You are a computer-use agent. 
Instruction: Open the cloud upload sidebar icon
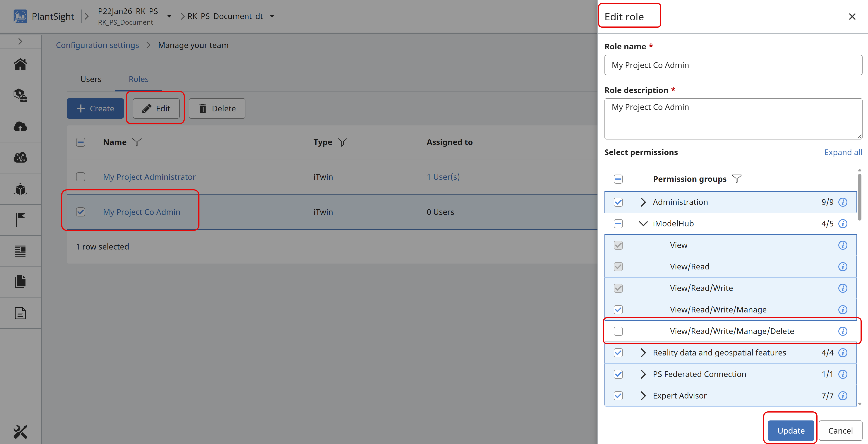(20, 126)
